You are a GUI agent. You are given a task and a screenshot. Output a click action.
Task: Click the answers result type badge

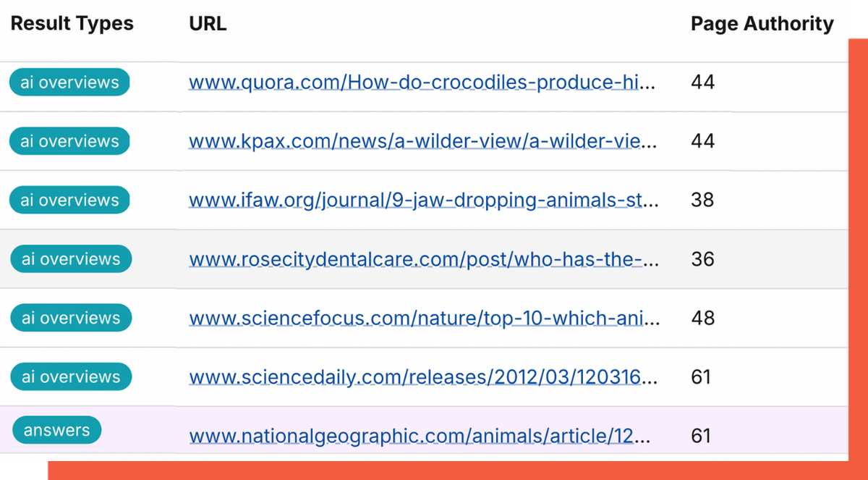[56, 431]
